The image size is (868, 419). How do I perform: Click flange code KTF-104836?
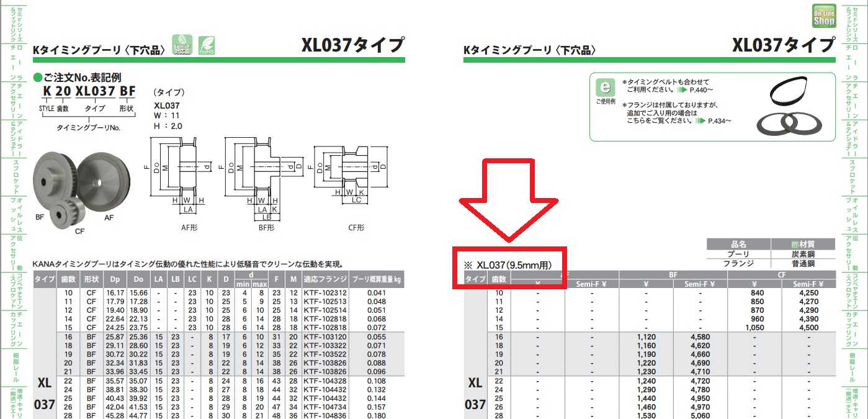[325, 415]
